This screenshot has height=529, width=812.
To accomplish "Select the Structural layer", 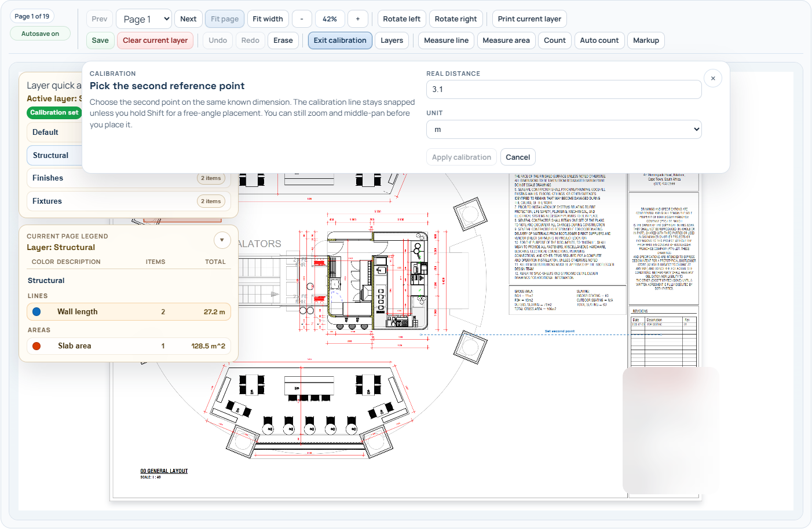I will click(54, 156).
